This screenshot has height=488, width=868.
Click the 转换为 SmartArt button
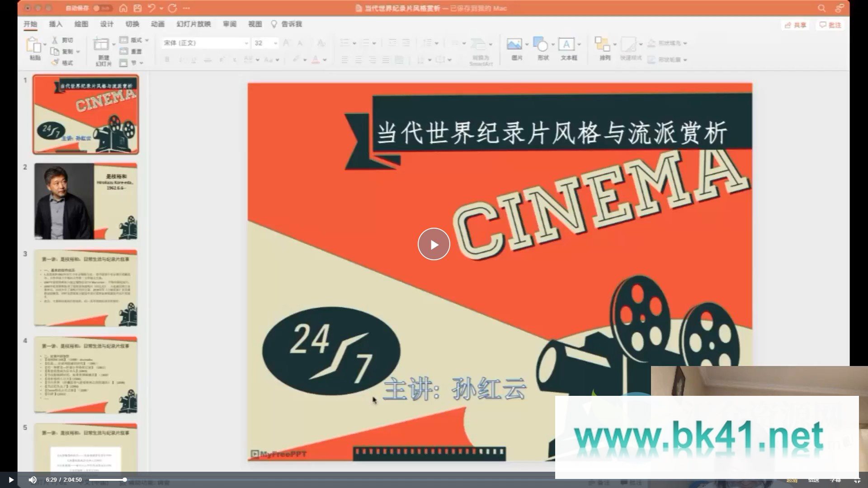click(x=481, y=52)
